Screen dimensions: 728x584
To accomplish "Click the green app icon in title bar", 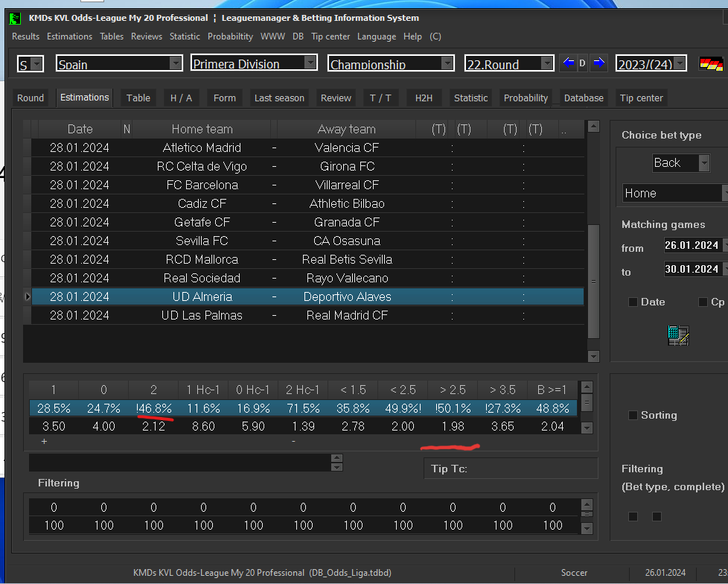I will pyautogui.click(x=16, y=19).
